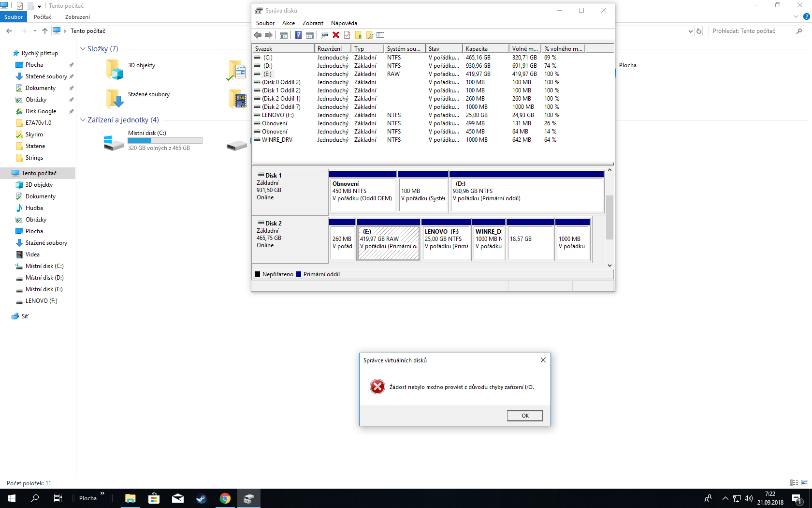Click the rescan disks toolbar icon
Screen dimensions: 812x508
(324, 35)
